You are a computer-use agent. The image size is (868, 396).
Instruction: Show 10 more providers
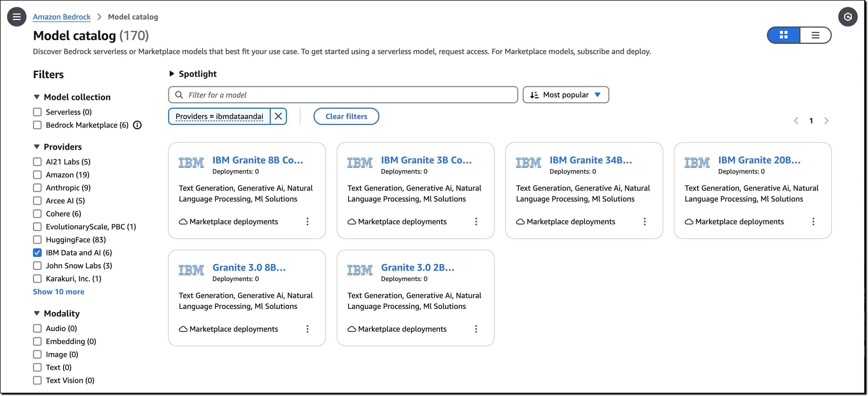tap(59, 292)
